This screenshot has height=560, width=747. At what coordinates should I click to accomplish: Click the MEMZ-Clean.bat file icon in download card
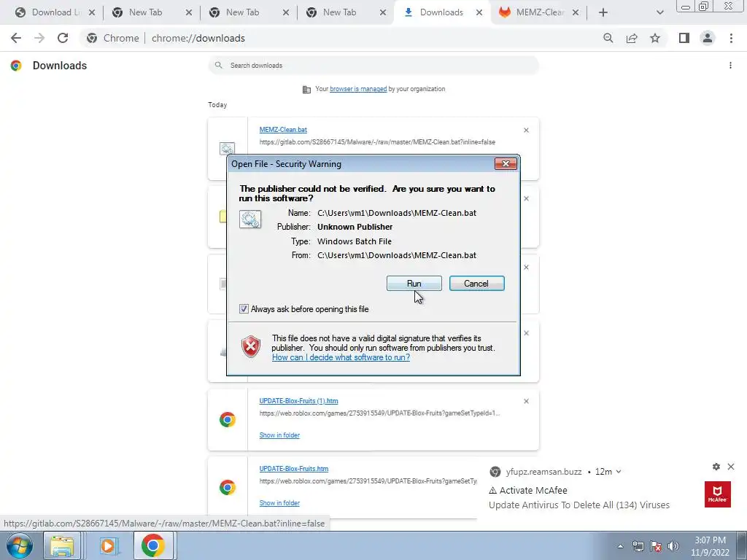(x=228, y=149)
